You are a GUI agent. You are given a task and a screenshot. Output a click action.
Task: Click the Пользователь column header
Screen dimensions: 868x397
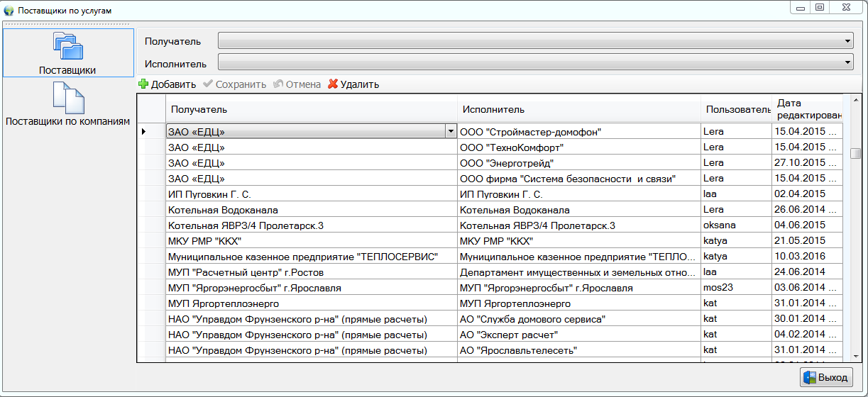click(736, 109)
